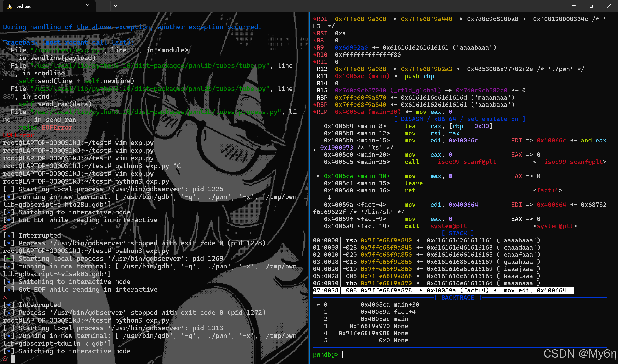Restore down the terminal window

(x=591, y=6)
